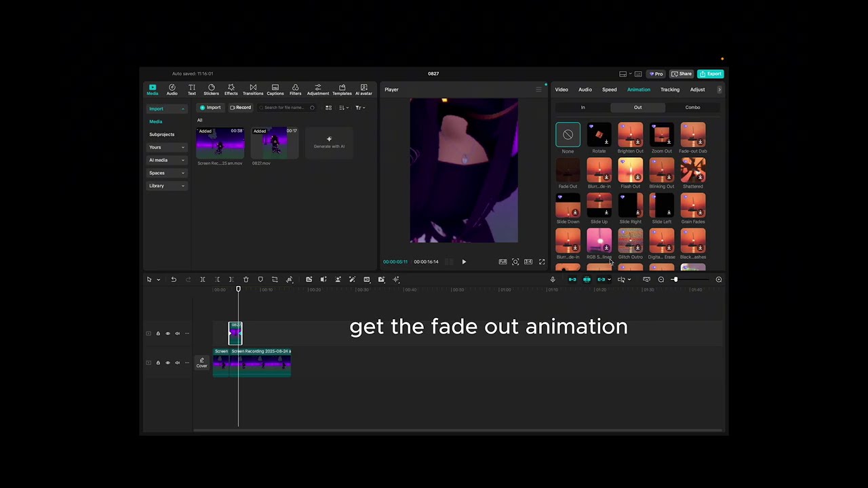The width and height of the screenshot is (868, 488).
Task: Play the preview in the Player
Action: [464, 262]
